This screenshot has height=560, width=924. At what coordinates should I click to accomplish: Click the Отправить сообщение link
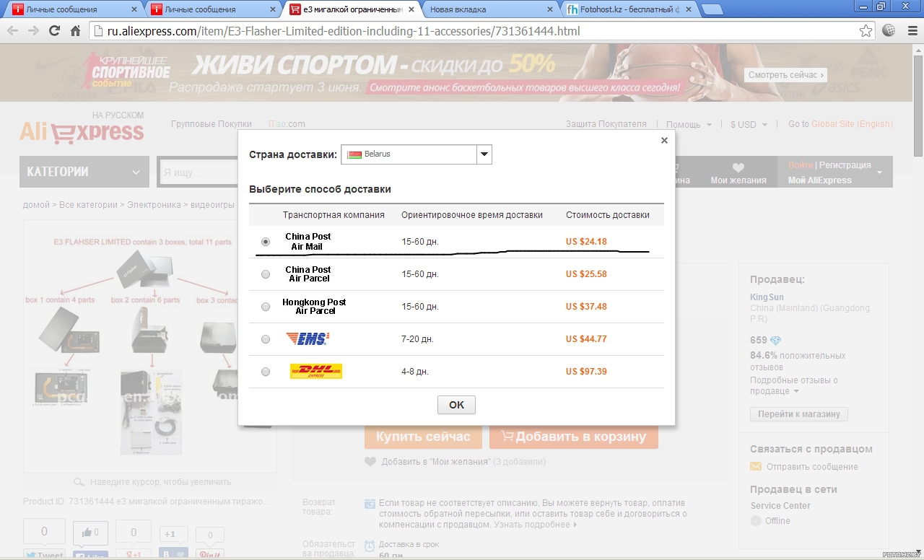tap(812, 467)
